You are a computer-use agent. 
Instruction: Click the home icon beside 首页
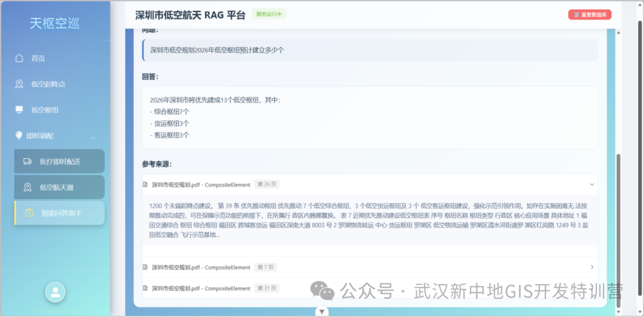click(19, 58)
